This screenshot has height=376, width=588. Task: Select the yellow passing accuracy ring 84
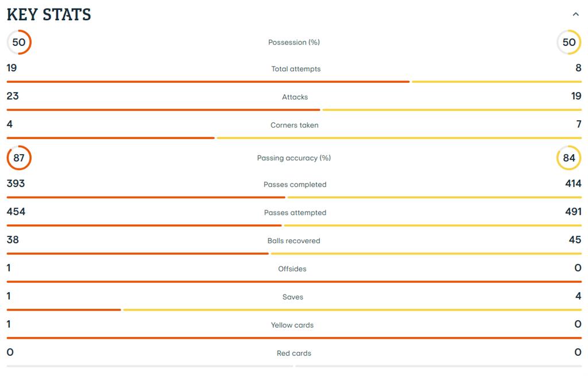point(568,158)
